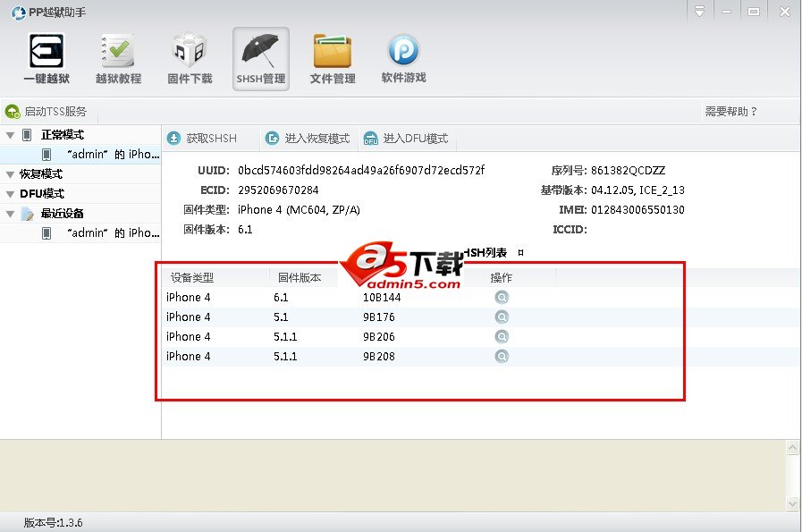Click the UUID value text
Image resolution: width=802 pixels, height=532 pixels.
[x=361, y=171]
